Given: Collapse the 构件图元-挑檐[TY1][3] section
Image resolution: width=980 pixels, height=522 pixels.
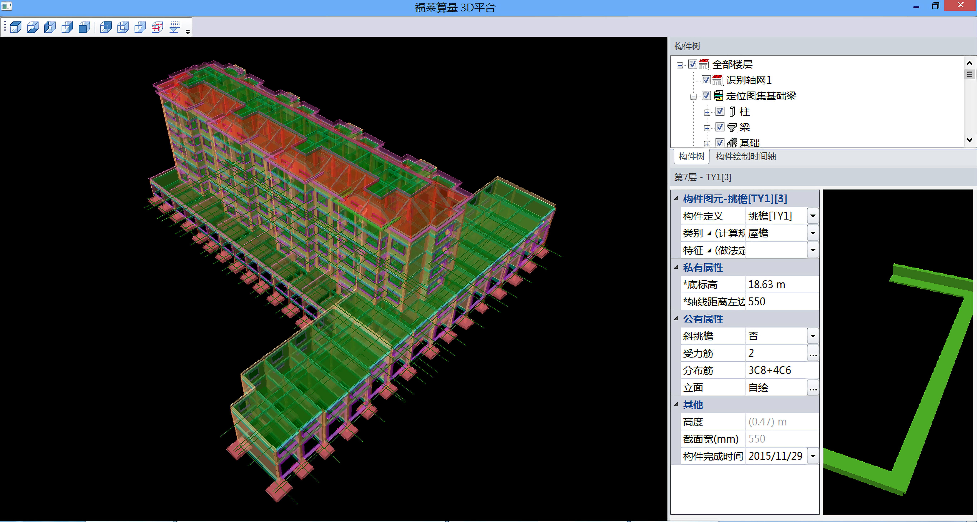Looking at the screenshot, I should click(x=676, y=198).
